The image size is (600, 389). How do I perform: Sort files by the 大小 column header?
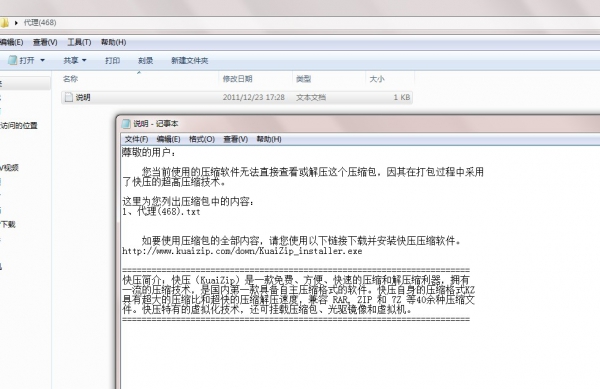377,79
